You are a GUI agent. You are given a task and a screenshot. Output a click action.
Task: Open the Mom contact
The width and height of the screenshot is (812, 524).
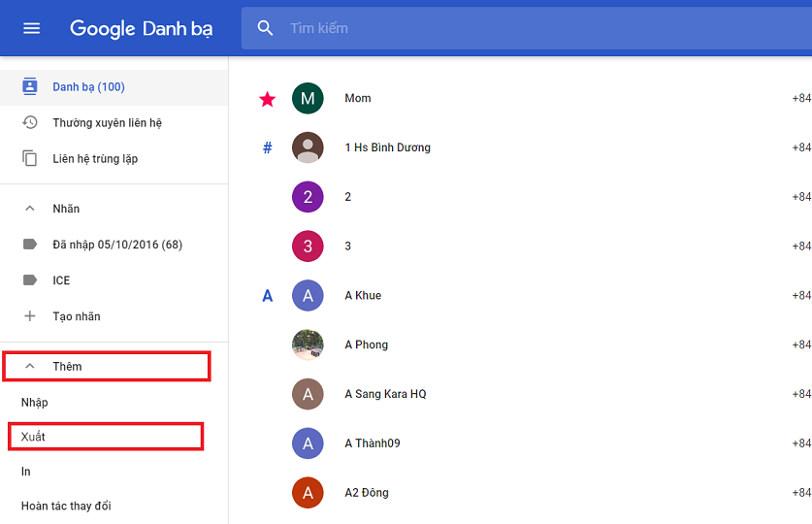coord(358,98)
